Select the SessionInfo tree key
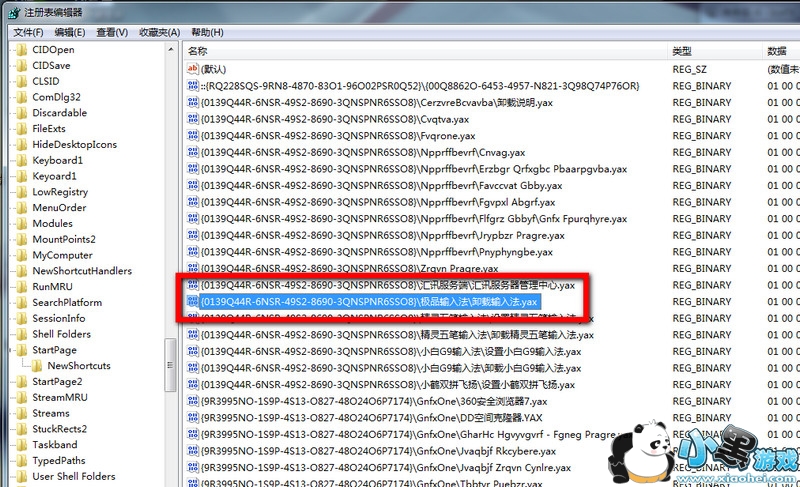 pos(59,319)
